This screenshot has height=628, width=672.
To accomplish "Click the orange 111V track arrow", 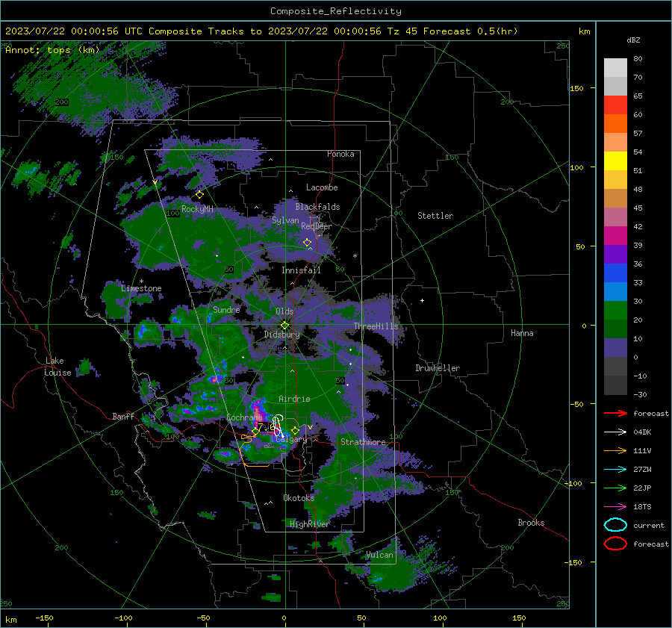I will pos(615,450).
